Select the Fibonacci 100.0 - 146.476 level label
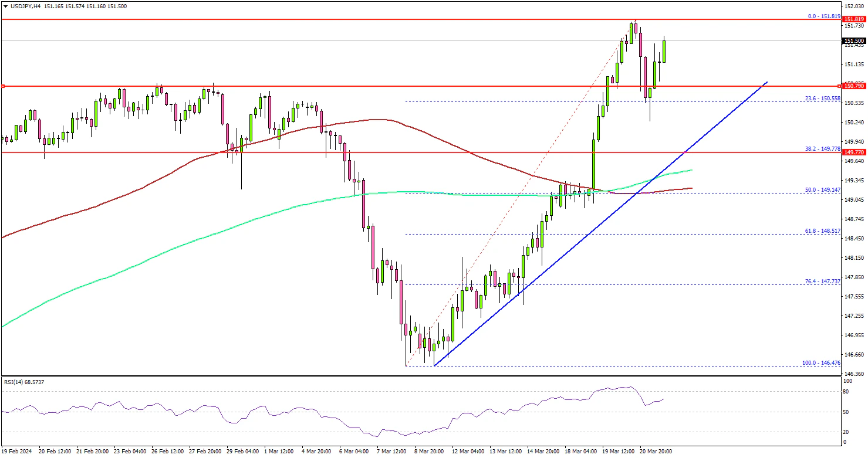Viewport: 868px width, 458px height. click(821, 363)
